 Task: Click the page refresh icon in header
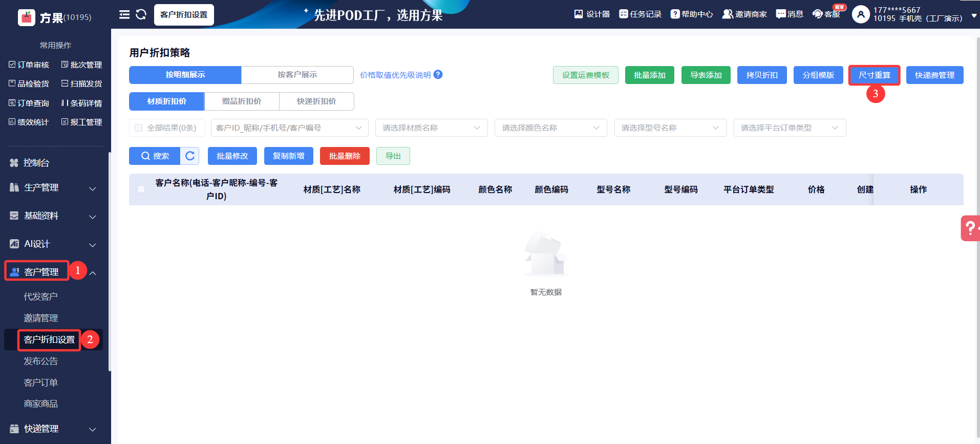141,14
